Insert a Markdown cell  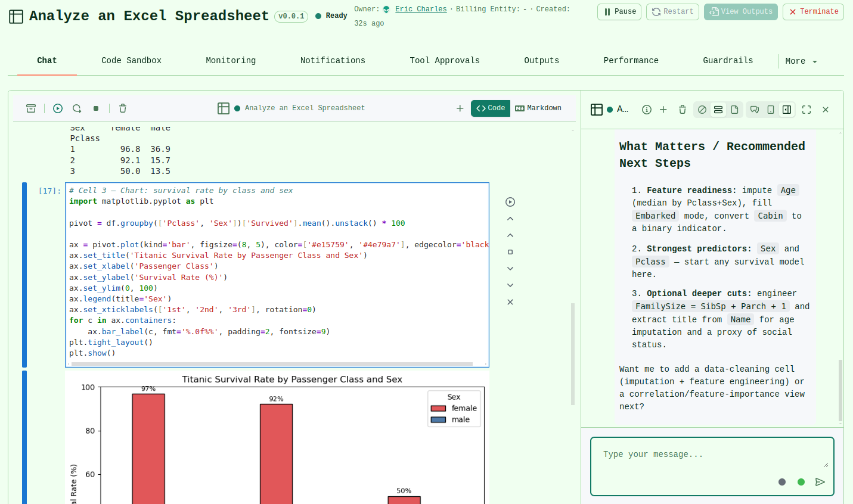click(x=538, y=108)
